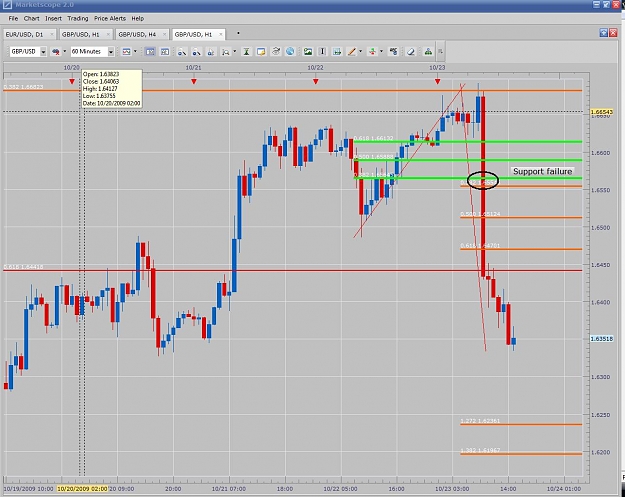
Task: Select the text label I-beam tool
Action: (x=322, y=51)
